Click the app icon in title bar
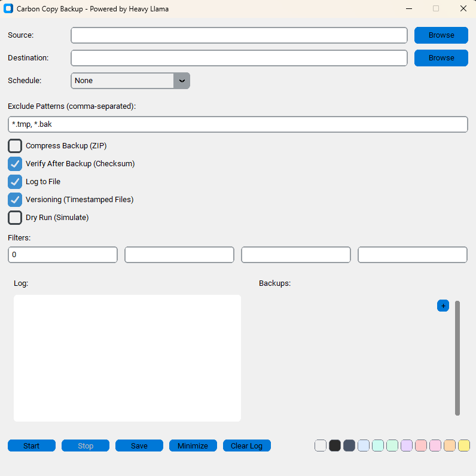The width and height of the screenshot is (476, 476). [x=8, y=9]
